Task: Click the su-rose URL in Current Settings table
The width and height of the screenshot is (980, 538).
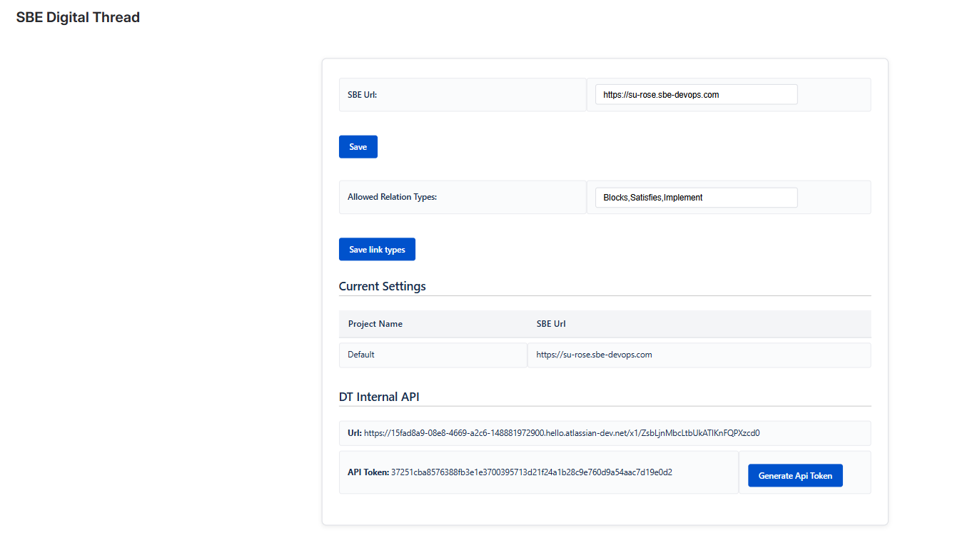Action: click(x=594, y=355)
